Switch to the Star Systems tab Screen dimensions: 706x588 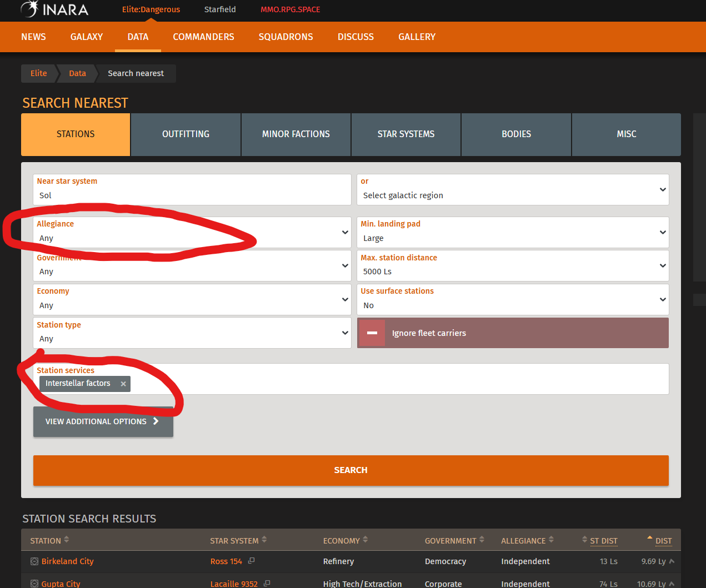pyautogui.click(x=406, y=134)
